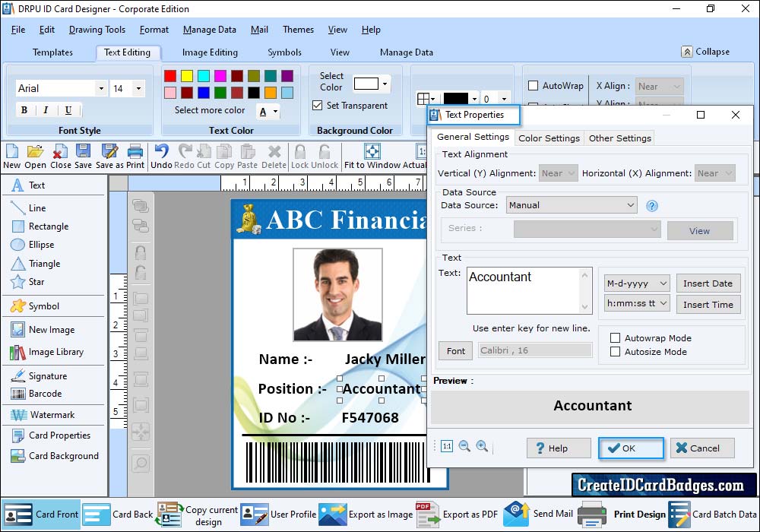Open Send Mail
760x532 pixels.
538,514
